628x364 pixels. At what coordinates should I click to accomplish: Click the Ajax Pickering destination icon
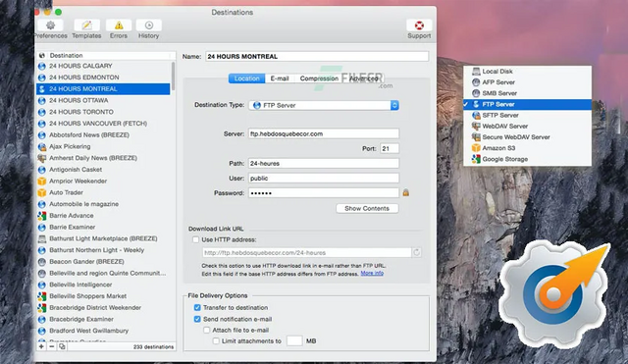click(x=41, y=146)
